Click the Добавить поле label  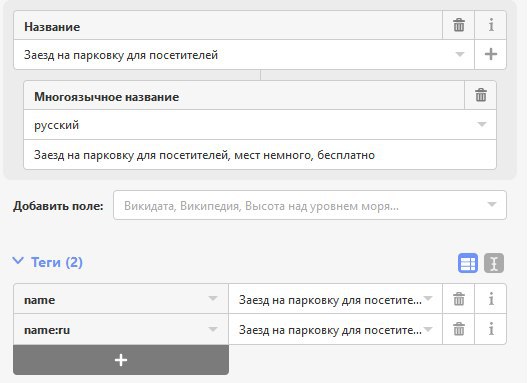pos(58,206)
